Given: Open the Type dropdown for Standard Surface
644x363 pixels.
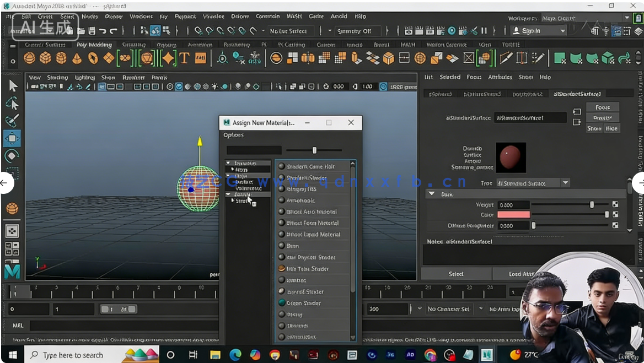Looking at the screenshot, I should click(565, 183).
